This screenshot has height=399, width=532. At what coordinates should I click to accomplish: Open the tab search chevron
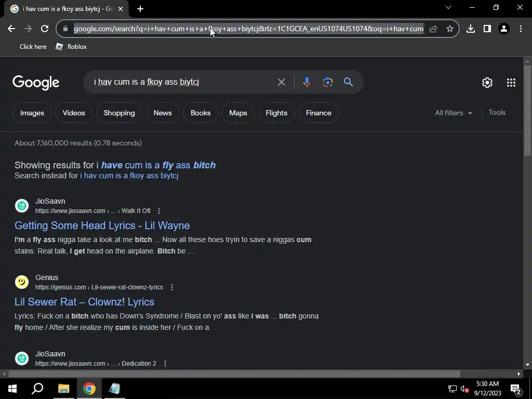[x=448, y=7]
